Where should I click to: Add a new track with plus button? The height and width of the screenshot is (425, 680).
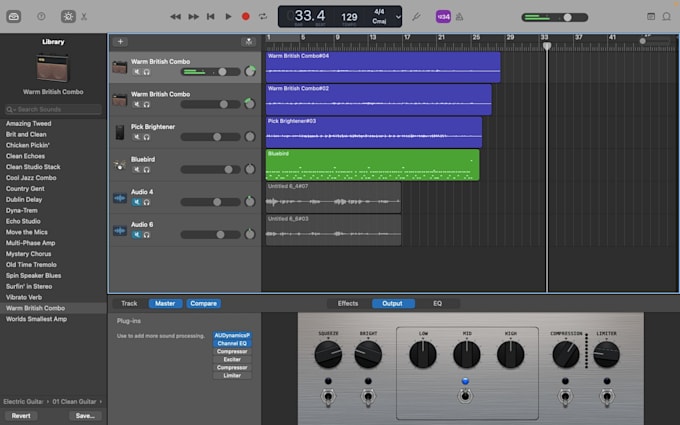click(x=120, y=42)
